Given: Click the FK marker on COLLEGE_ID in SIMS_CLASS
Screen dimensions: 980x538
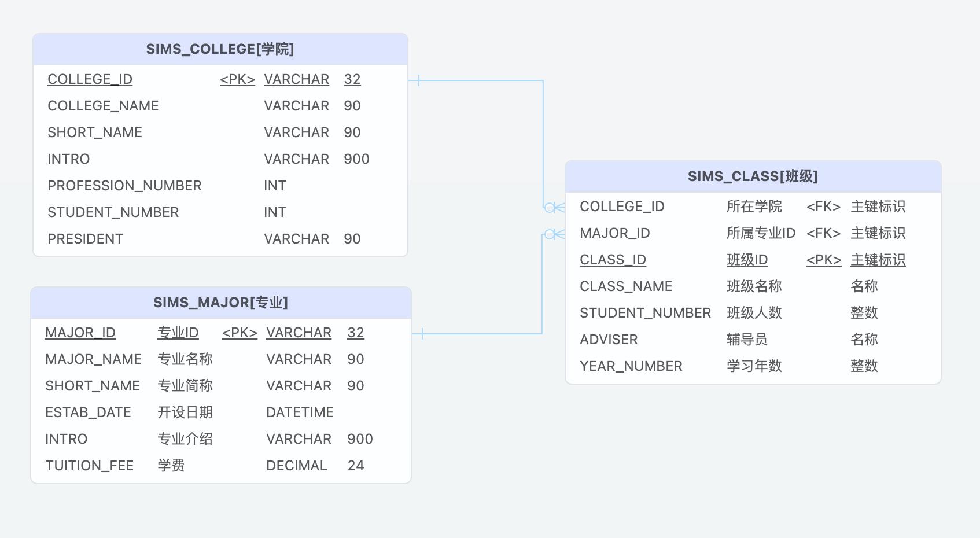Looking at the screenshot, I should pyautogui.click(x=823, y=207).
